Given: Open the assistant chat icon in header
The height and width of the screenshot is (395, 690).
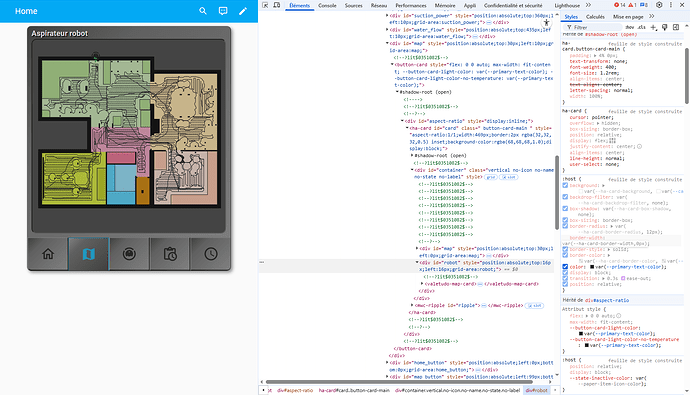Looking at the screenshot, I should coord(223,11).
